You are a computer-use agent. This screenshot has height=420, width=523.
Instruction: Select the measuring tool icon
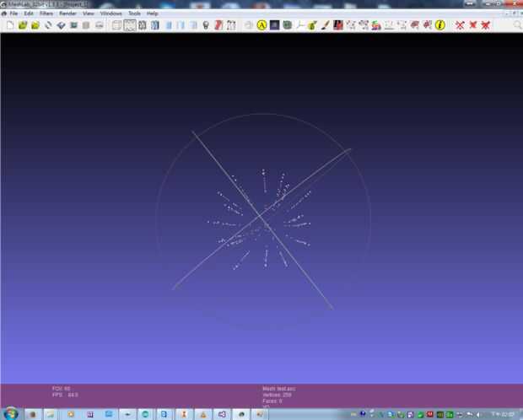click(x=300, y=25)
